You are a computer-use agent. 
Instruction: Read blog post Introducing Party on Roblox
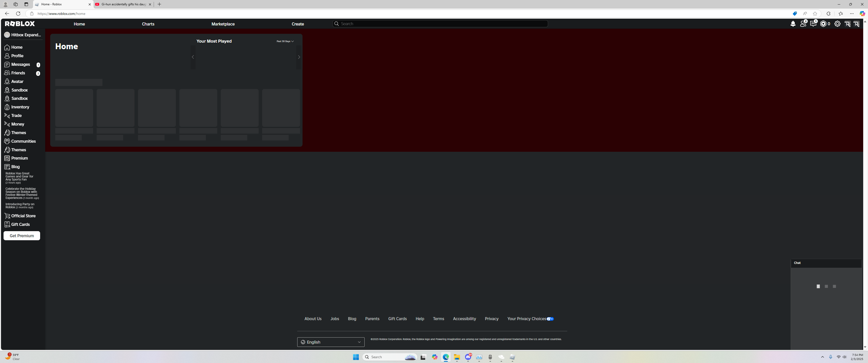[20, 206]
